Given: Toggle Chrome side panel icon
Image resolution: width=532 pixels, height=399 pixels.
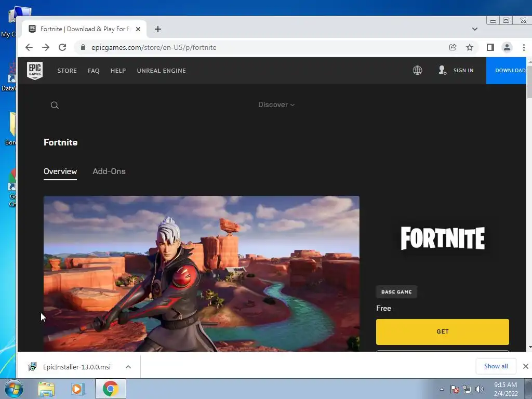Looking at the screenshot, I should 490,47.
